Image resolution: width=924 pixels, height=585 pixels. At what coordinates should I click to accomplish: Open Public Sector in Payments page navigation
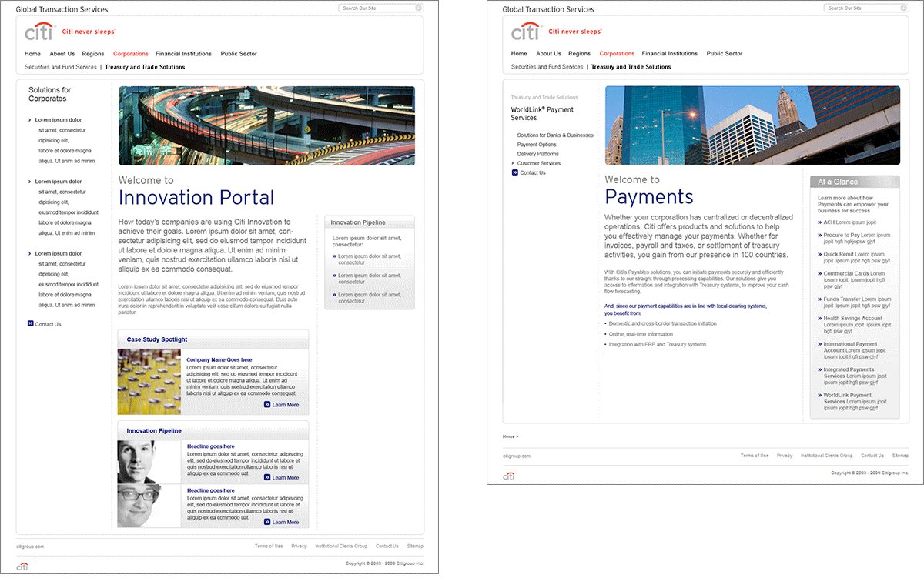[x=725, y=54]
